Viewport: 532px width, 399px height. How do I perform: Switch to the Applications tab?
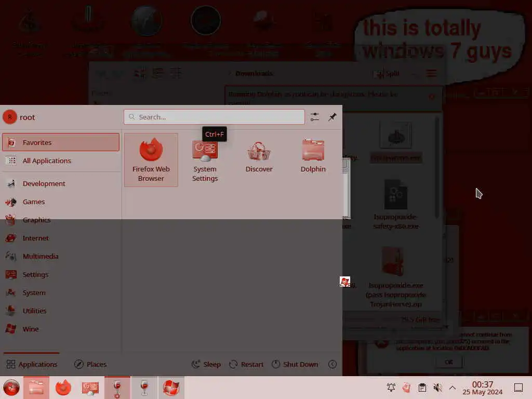click(x=32, y=364)
